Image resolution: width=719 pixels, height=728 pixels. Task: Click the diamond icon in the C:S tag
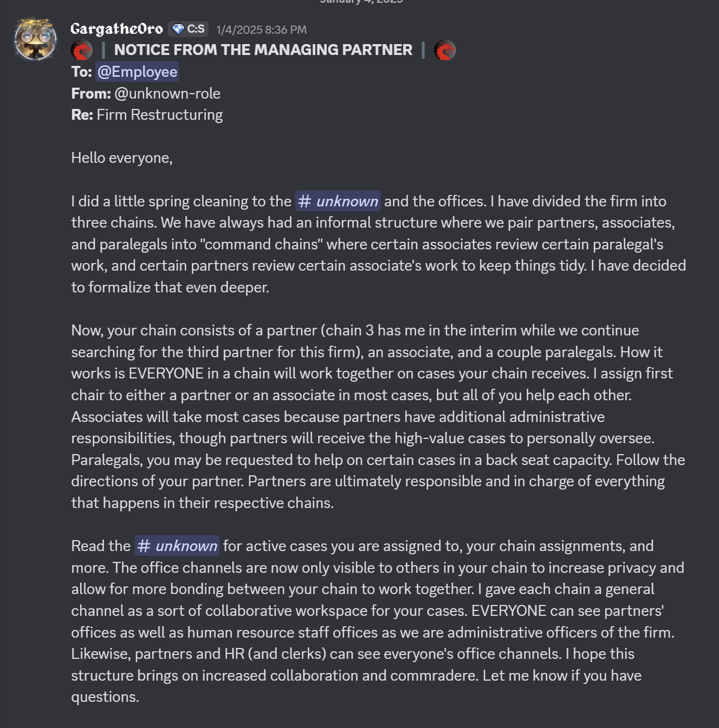(x=178, y=29)
